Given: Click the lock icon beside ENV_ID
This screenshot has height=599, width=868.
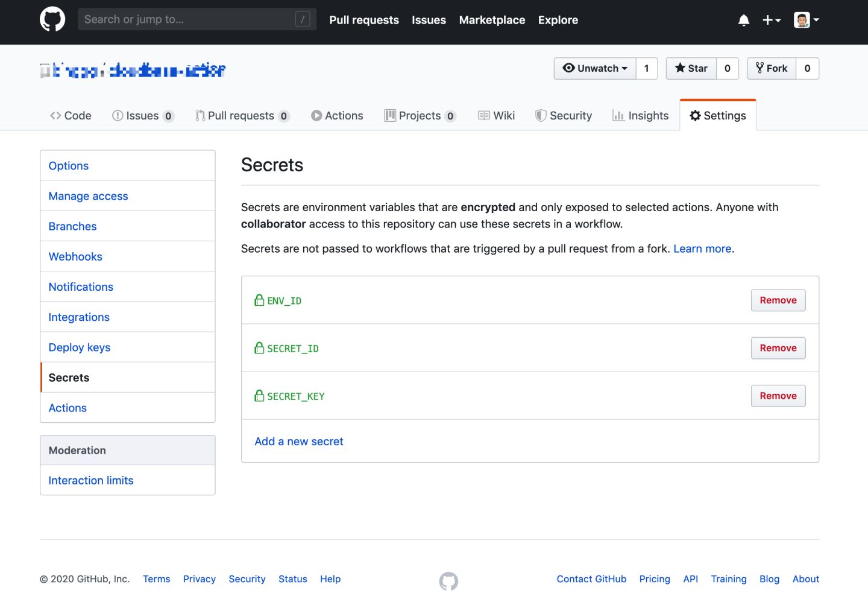Looking at the screenshot, I should (x=259, y=300).
